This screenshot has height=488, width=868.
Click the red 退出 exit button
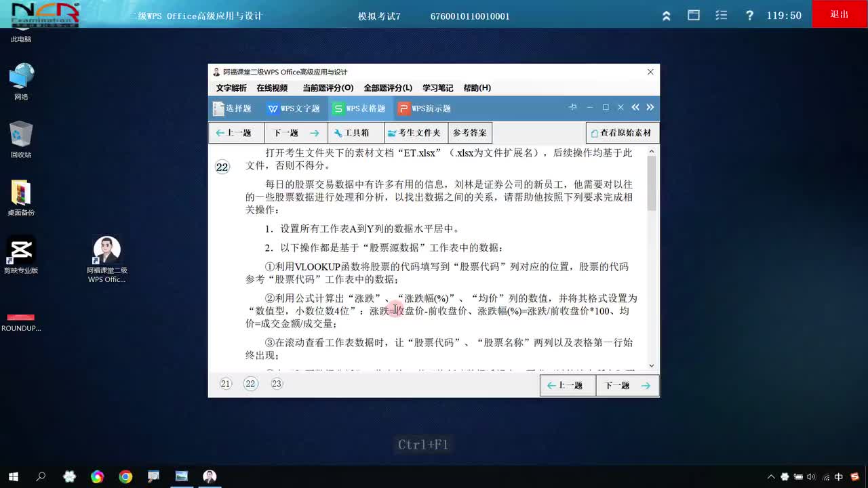pyautogui.click(x=840, y=14)
